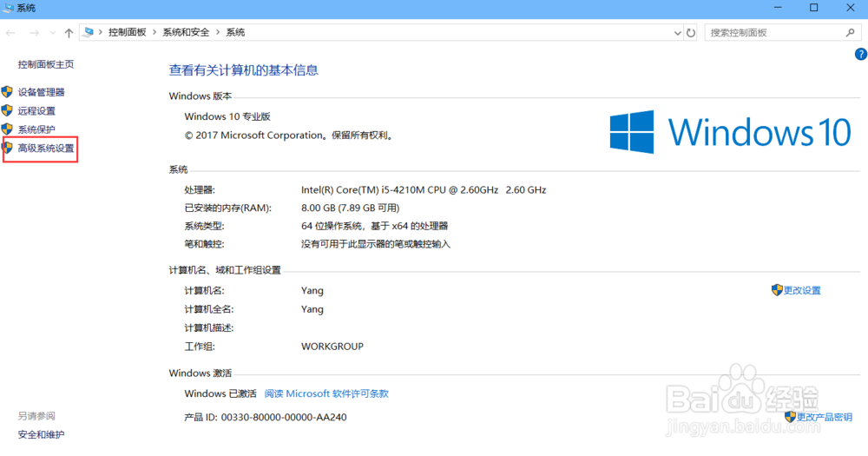
Task: Click 更改设置 link
Action: [x=802, y=290]
